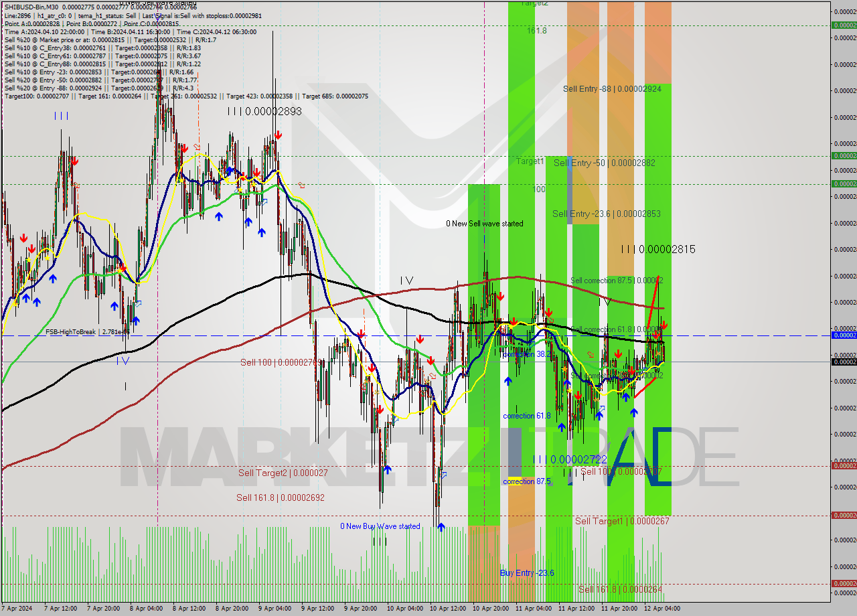Click the '10 Apr 20:00' time axis label

(489, 609)
